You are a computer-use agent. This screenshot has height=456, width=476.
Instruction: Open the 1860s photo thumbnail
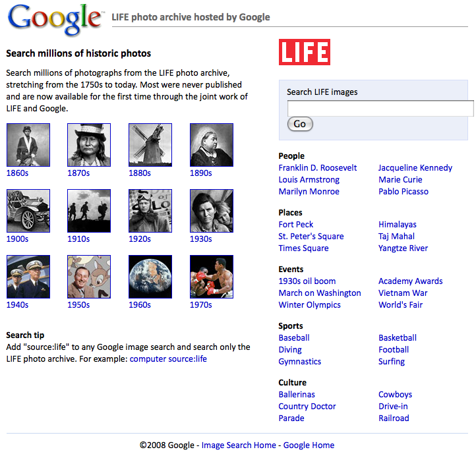pos(28,145)
